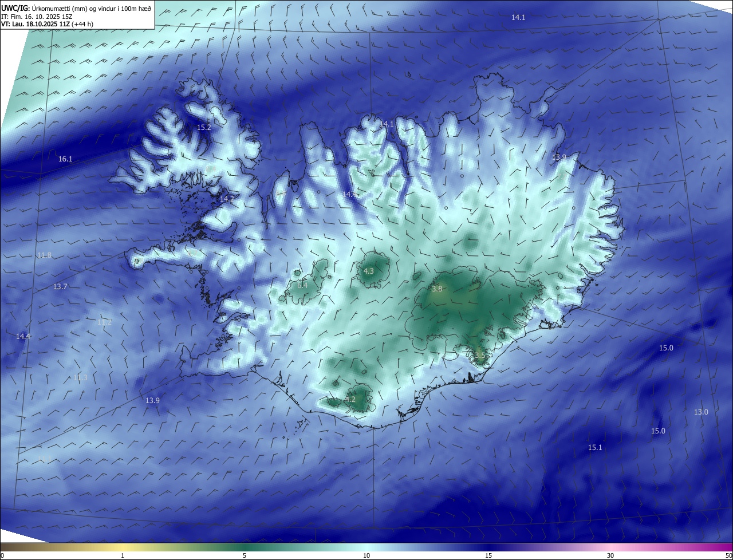Click the 14.1 value at Iceland's north coast peninsula
Viewport: 733px width, 560px height.
click(x=387, y=124)
